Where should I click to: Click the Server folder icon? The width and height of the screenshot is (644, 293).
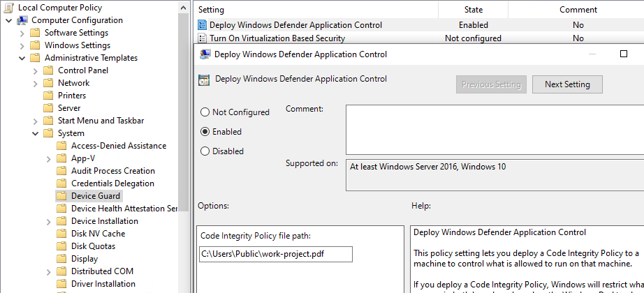click(48, 108)
